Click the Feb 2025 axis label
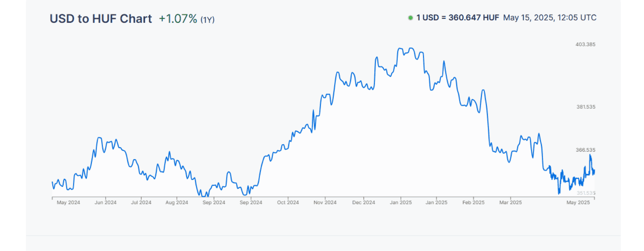 click(474, 203)
